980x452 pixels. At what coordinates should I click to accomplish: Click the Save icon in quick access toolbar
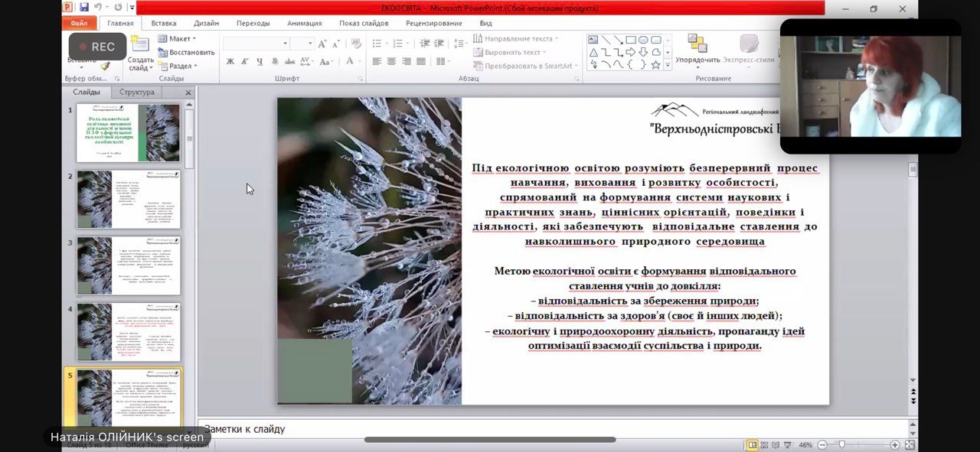[84, 8]
